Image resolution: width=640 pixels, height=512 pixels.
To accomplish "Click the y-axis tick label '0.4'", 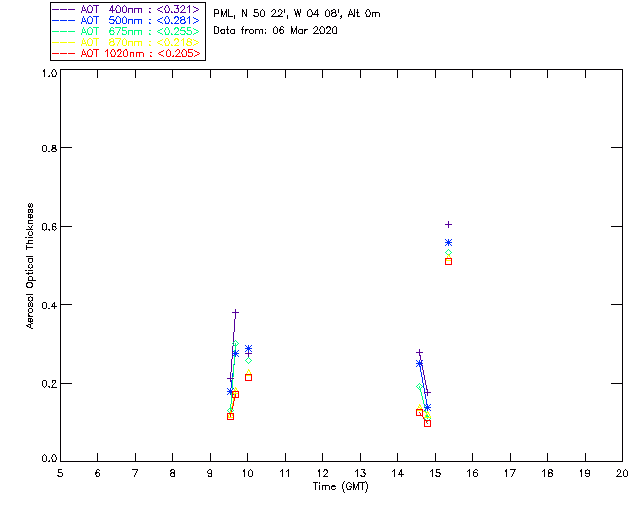I will pyautogui.click(x=49, y=305).
